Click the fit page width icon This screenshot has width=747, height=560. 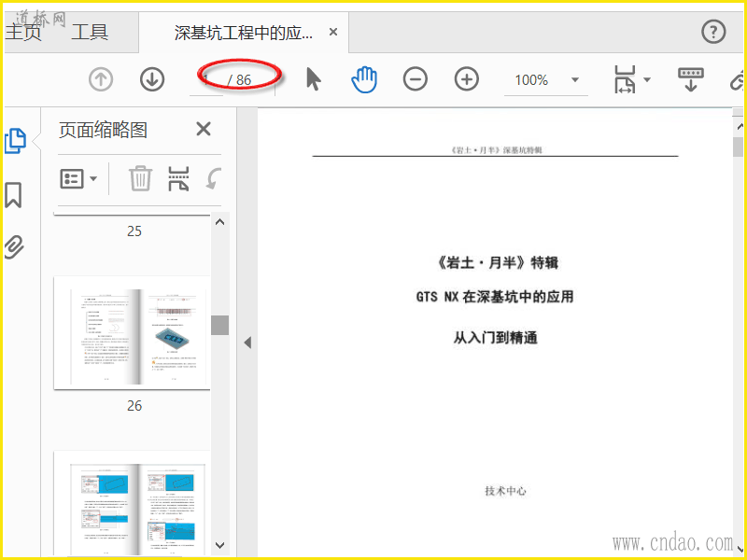(625, 79)
